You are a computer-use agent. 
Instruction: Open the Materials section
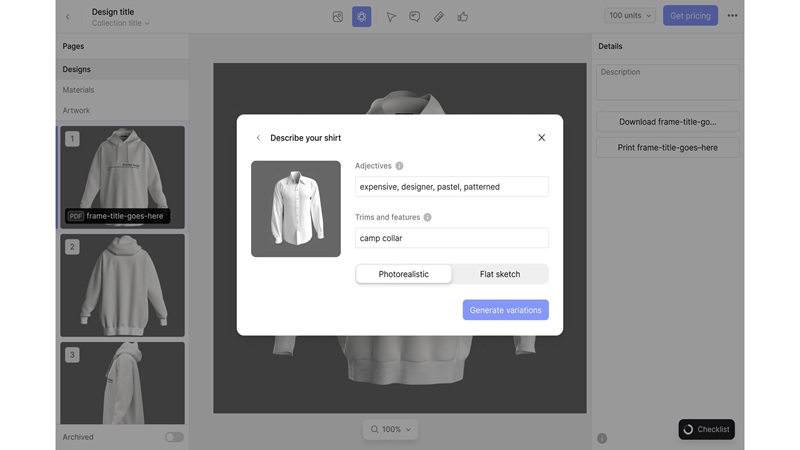79,90
